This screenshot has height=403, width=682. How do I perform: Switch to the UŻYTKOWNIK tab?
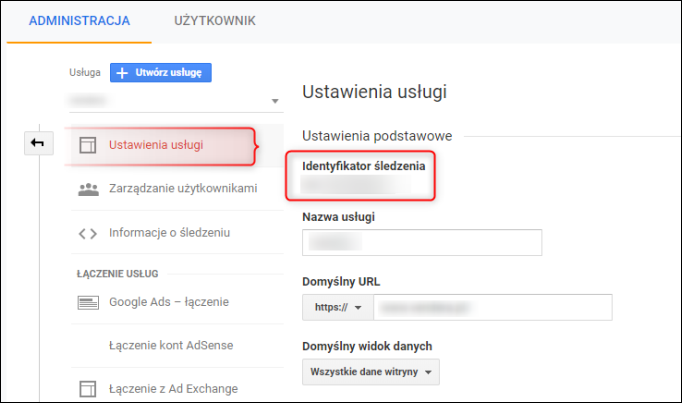coord(215,21)
